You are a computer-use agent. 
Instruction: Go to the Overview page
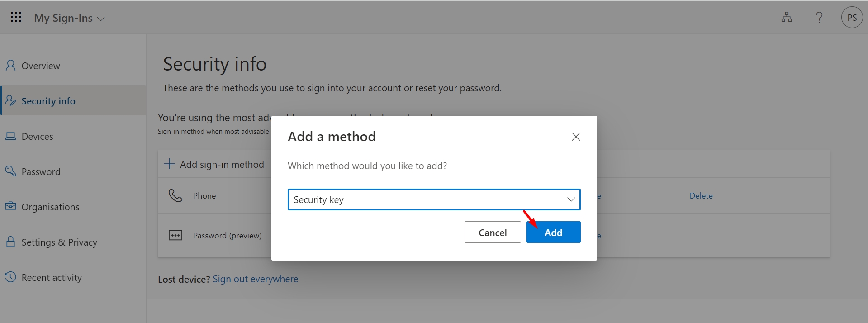(x=41, y=66)
